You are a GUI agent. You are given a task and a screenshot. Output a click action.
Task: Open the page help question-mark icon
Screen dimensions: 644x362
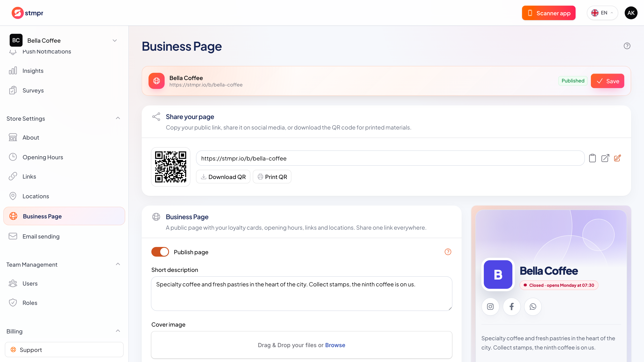tap(627, 46)
